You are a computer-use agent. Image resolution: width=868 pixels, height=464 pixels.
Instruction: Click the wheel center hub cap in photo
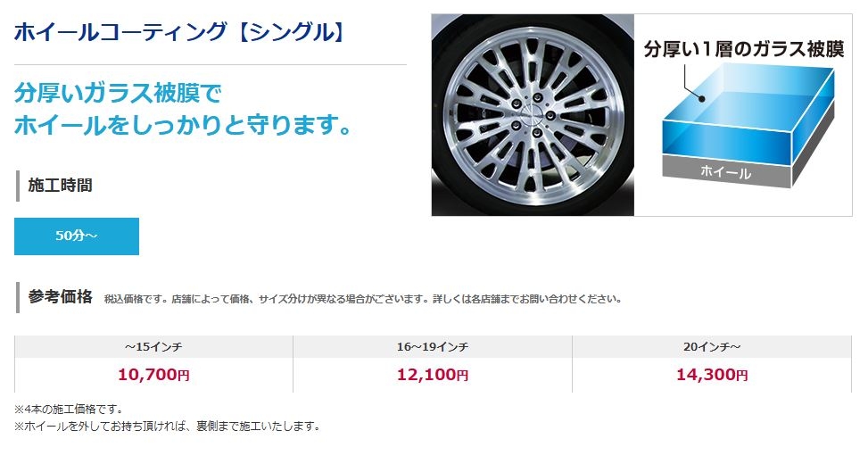(533, 115)
